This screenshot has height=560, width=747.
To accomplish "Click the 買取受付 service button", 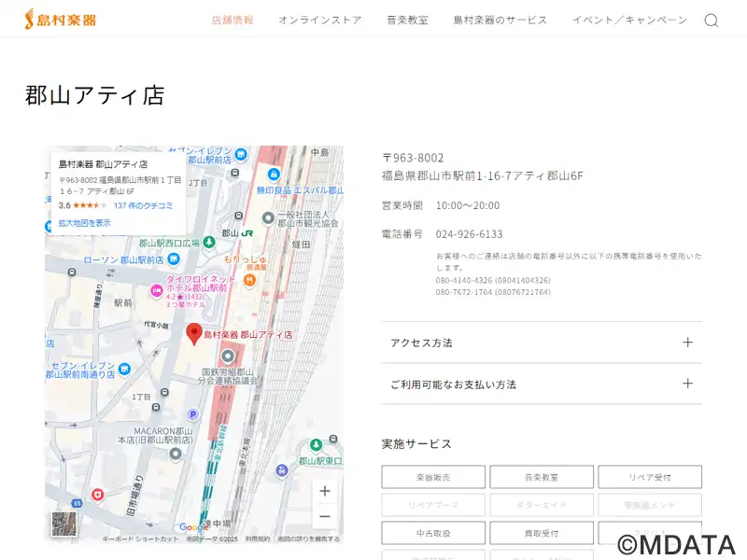I will coord(542,533).
